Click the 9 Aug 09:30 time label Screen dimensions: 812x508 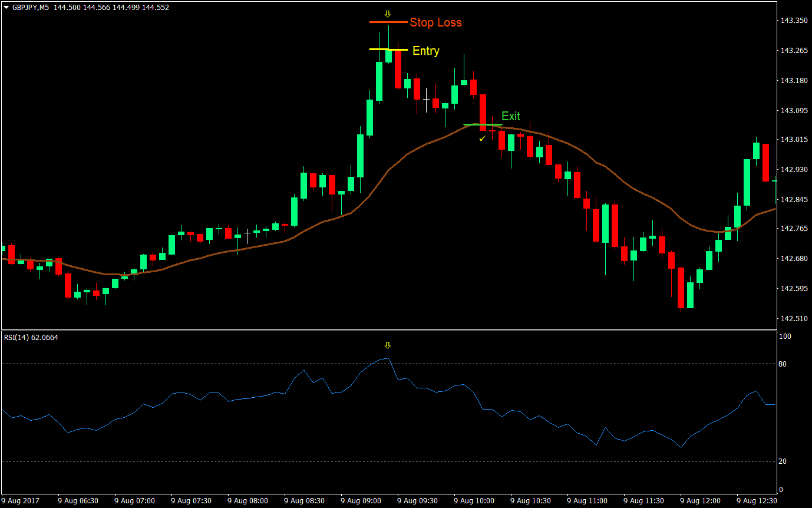pos(417,501)
